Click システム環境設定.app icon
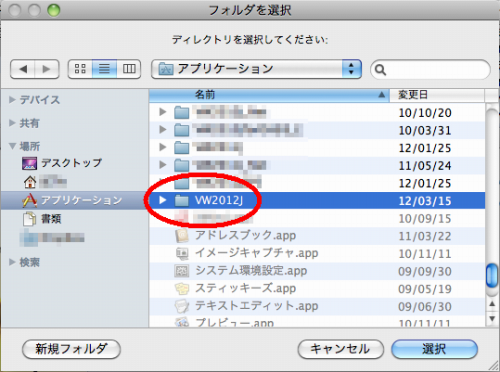This screenshot has width=500, height=372. click(182, 271)
